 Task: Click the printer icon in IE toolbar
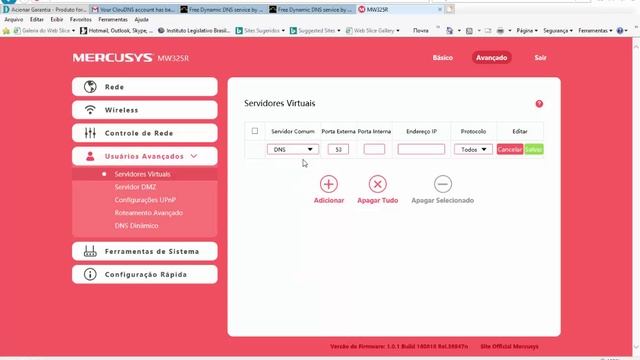(x=500, y=31)
